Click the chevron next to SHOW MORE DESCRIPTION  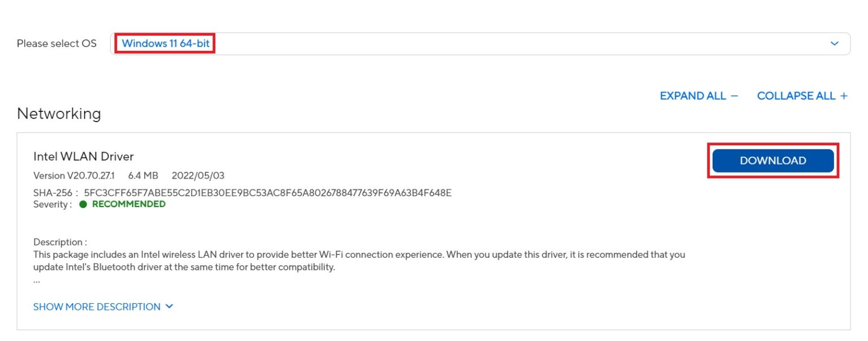click(x=169, y=307)
